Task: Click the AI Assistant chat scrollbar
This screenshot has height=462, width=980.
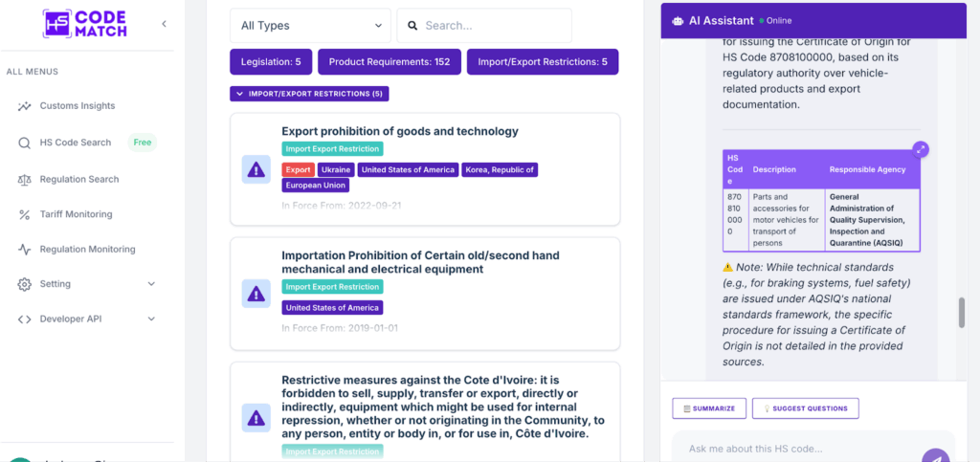Action: (962, 312)
